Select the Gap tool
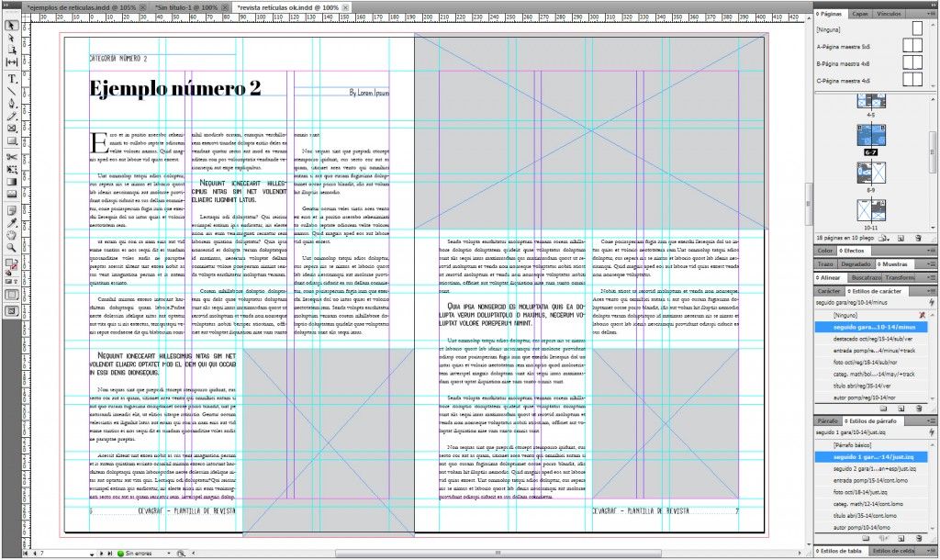This screenshot has height=560, width=940. pyautogui.click(x=11, y=62)
